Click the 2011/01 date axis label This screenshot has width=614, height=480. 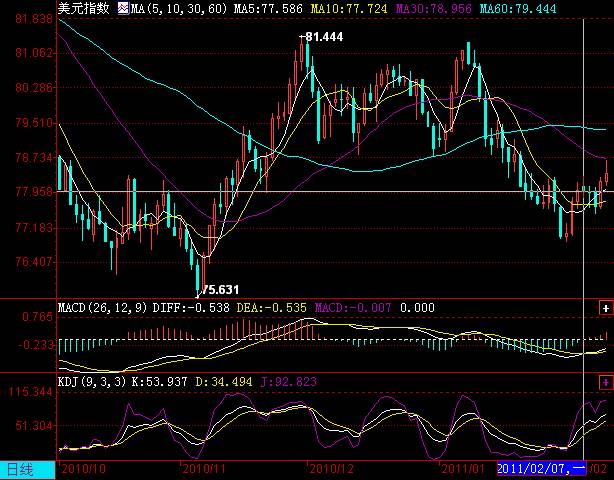[463, 469]
